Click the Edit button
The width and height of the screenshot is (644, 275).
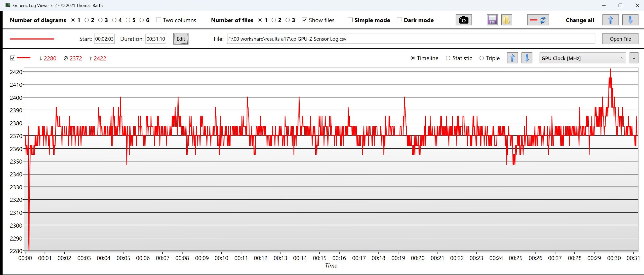tap(181, 39)
